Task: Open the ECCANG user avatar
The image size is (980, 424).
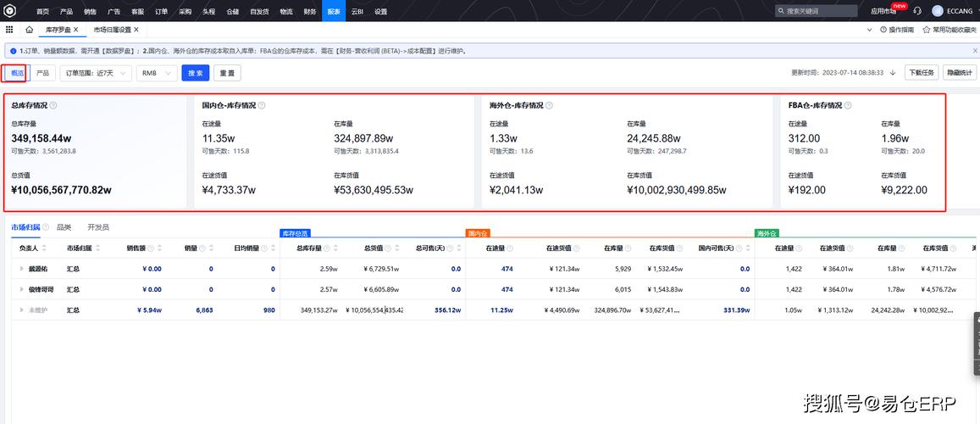Action: [x=937, y=11]
